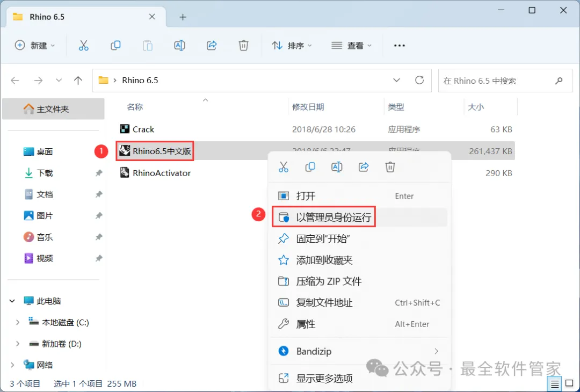Click the Copy icon in the context menu
The height and width of the screenshot is (392, 580).
pos(310,167)
